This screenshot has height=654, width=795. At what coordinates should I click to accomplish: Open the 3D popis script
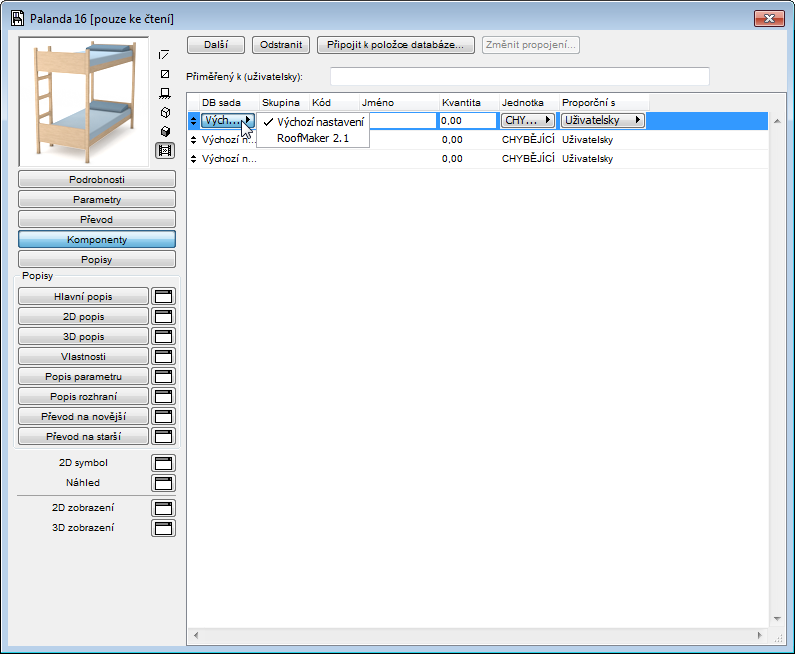(83, 337)
